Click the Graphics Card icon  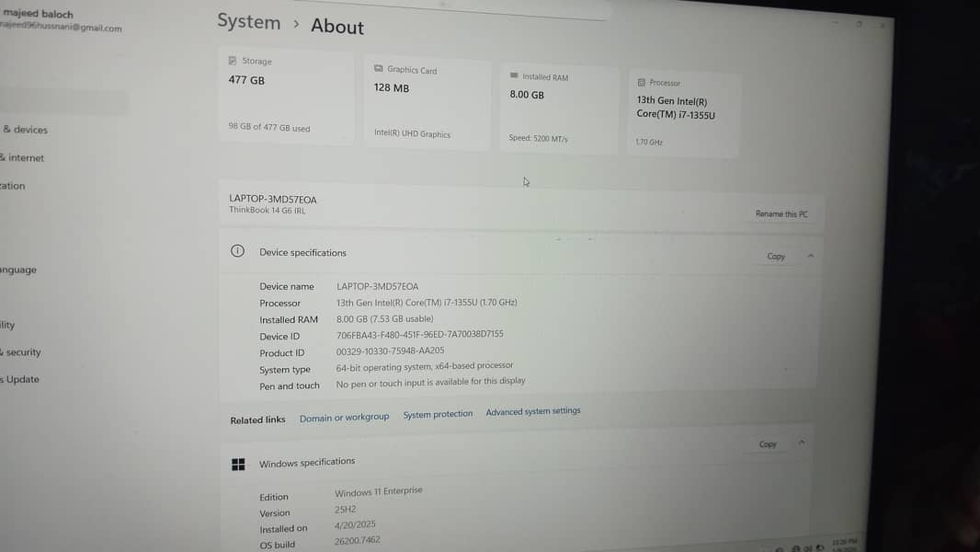378,68
